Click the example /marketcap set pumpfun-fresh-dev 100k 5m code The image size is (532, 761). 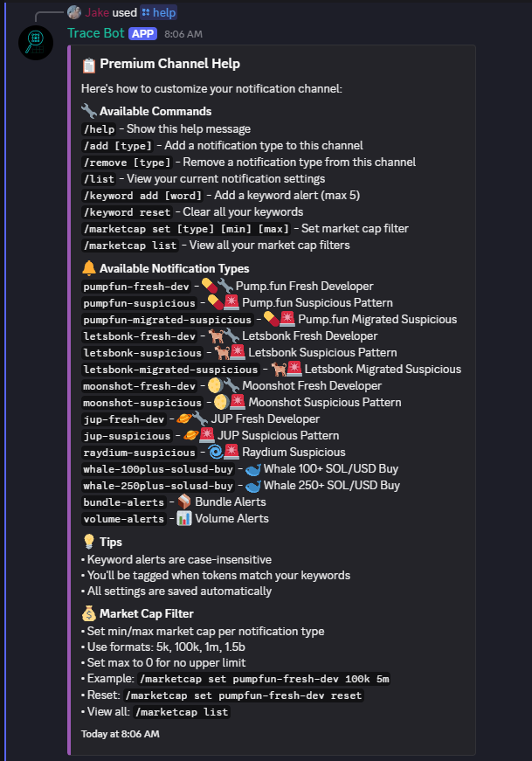[x=265, y=679]
